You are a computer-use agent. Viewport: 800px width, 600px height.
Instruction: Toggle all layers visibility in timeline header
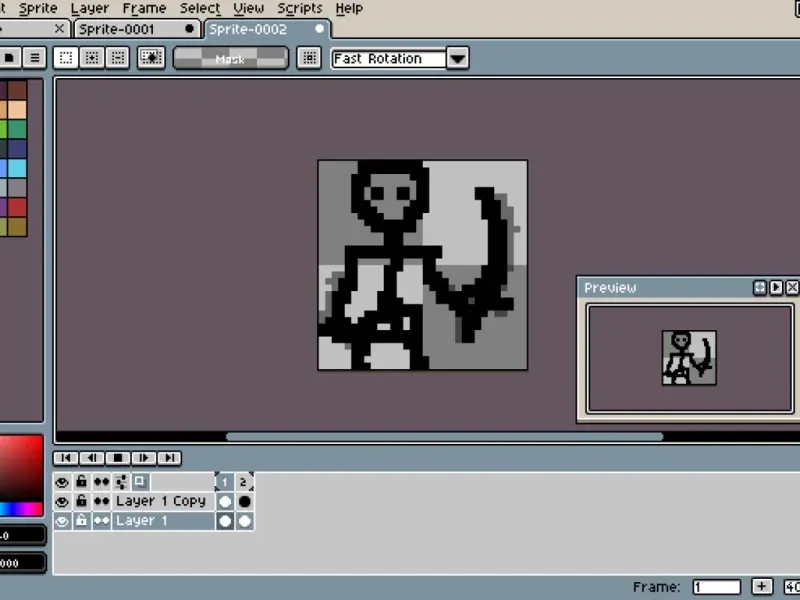[x=62, y=482]
